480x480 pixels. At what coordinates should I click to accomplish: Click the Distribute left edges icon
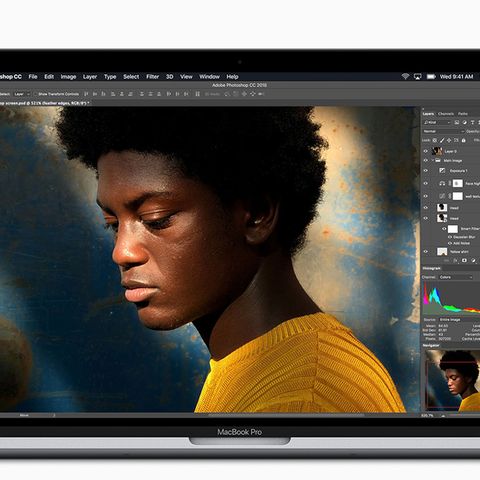[169, 94]
